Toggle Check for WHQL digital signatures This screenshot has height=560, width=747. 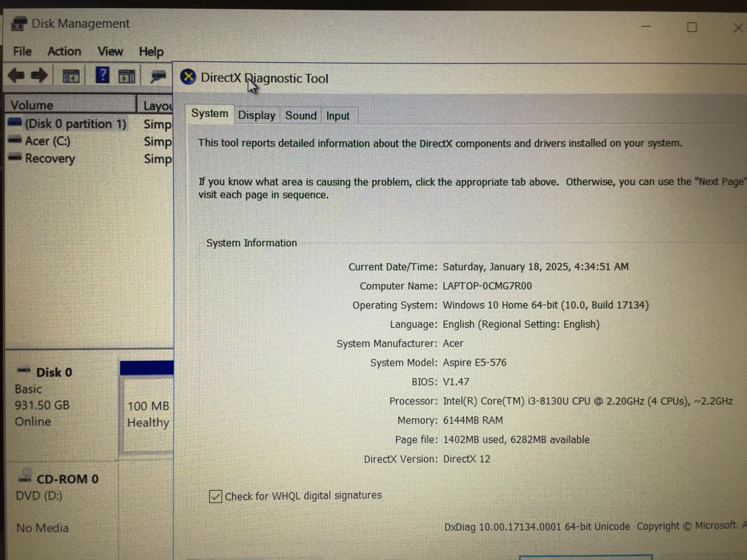pos(215,497)
